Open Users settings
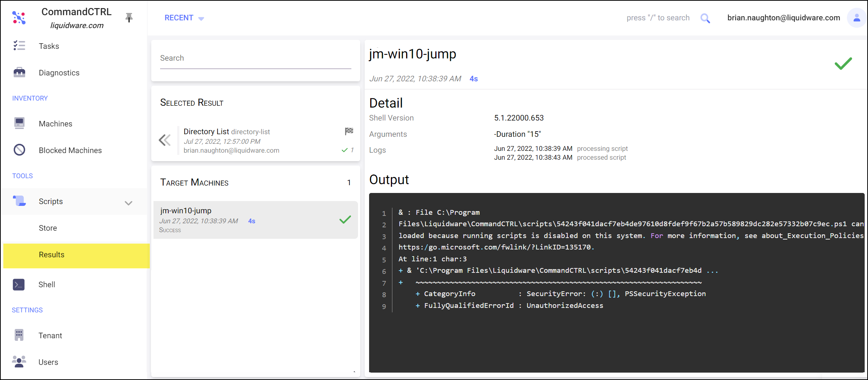The width and height of the screenshot is (868, 380). coord(48,362)
